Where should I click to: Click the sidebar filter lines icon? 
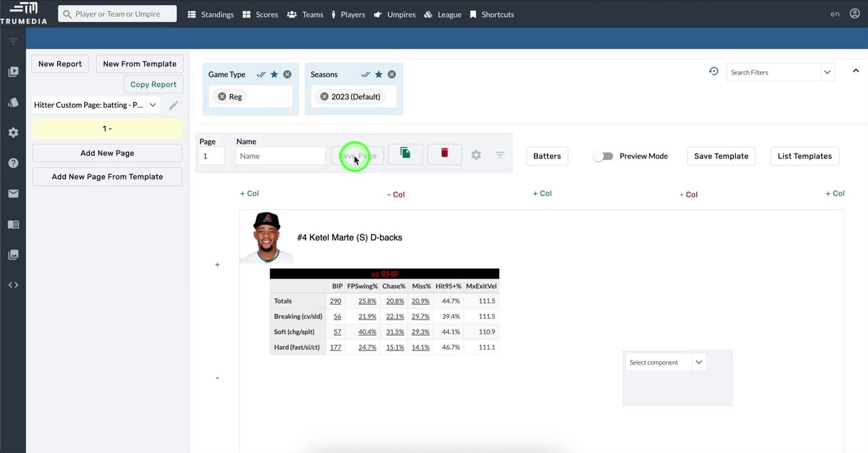click(x=13, y=41)
